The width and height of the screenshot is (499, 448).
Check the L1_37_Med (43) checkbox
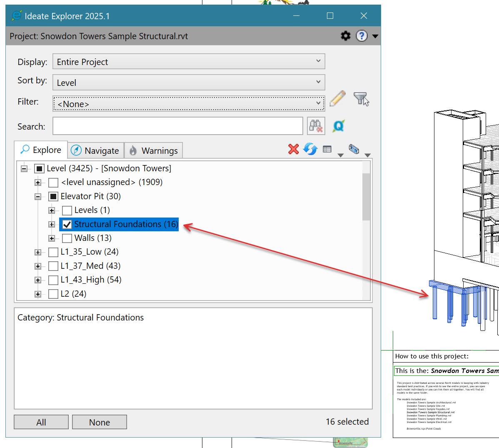click(x=53, y=266)
